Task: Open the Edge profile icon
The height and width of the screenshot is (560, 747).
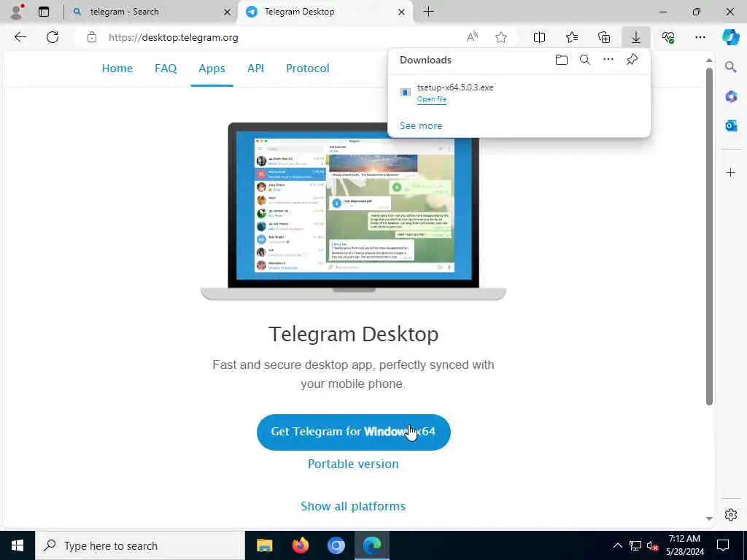Action: point(17,12)
